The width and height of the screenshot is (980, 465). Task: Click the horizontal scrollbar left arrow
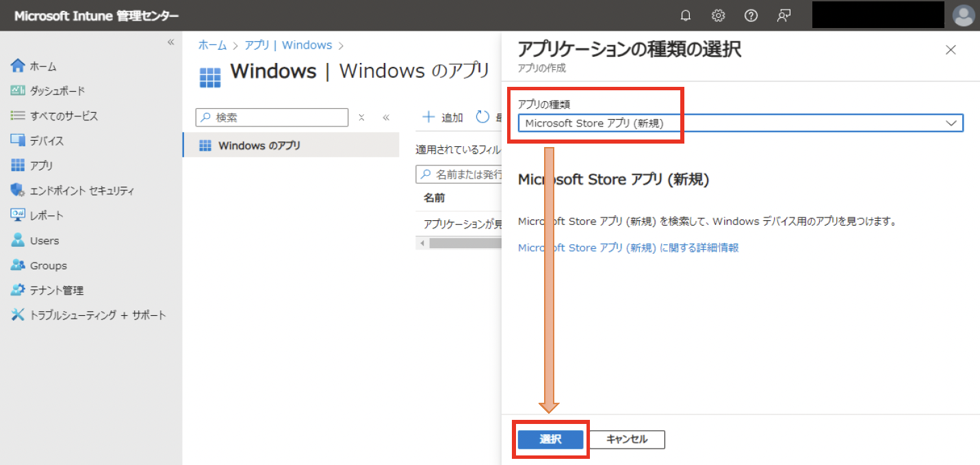(422, 243)
